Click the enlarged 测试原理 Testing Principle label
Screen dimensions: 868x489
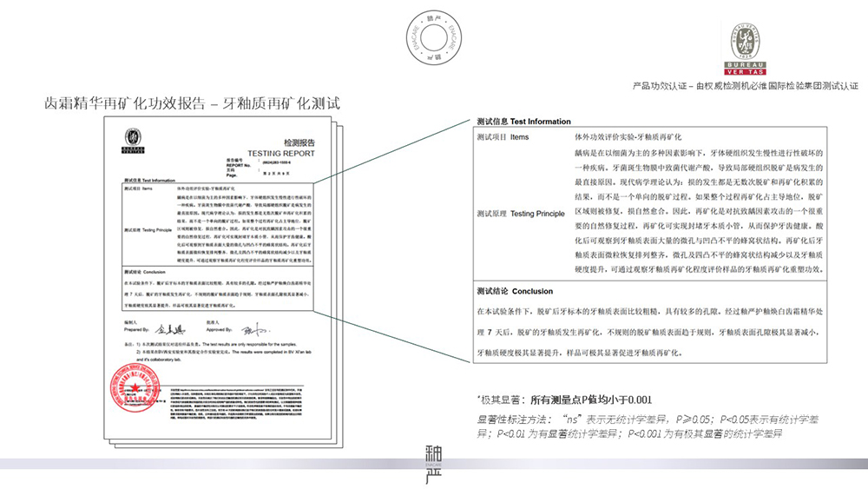(x=521, y=213)
